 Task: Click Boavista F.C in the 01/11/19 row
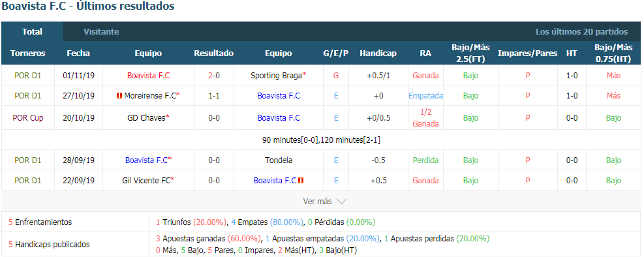click(148, 76)
